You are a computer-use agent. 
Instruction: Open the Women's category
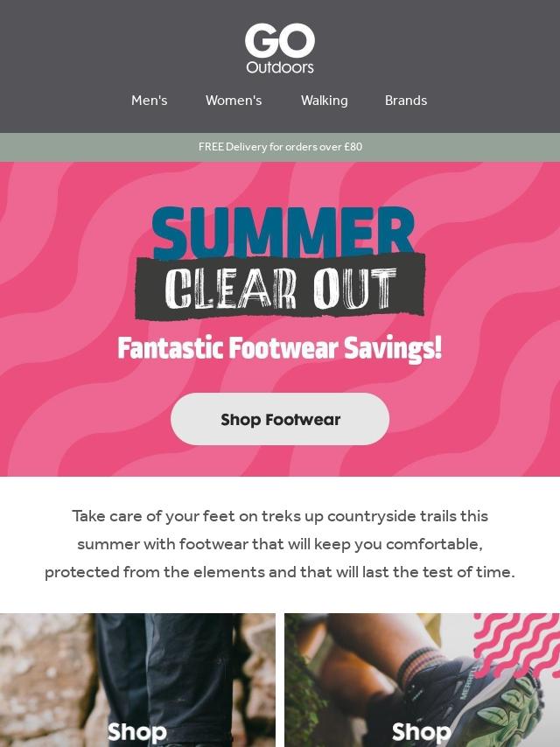point(234,101)
